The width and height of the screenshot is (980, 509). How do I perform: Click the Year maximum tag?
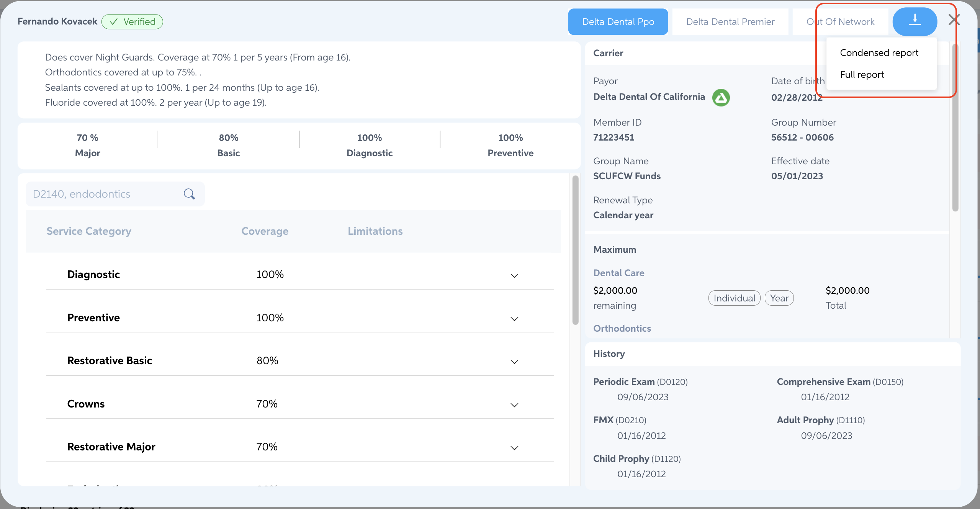pos(779,298)
